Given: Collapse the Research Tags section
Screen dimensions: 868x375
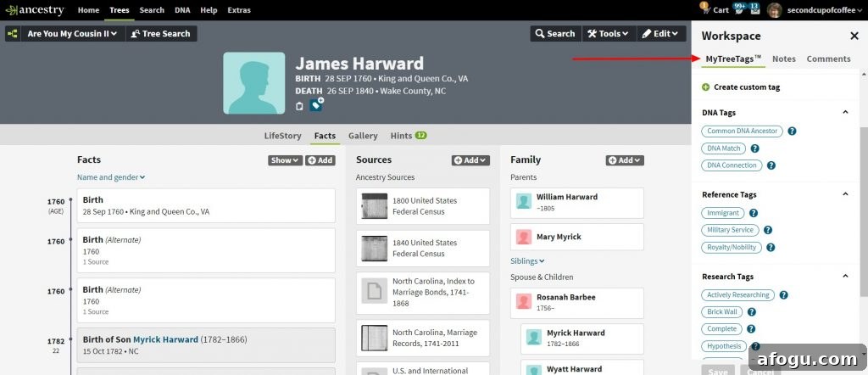Looking at the screenshot, I should pos(845,277).
